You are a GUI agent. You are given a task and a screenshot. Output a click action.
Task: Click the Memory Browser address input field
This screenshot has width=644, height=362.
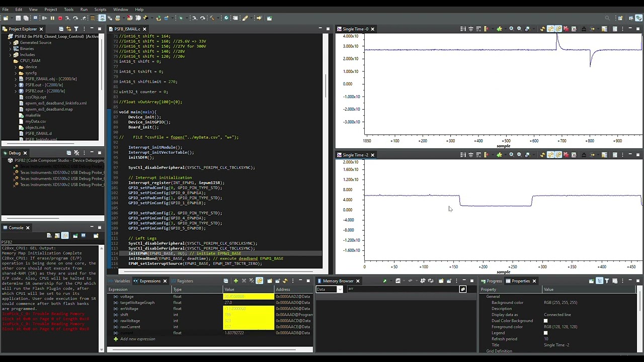(403, 290)
